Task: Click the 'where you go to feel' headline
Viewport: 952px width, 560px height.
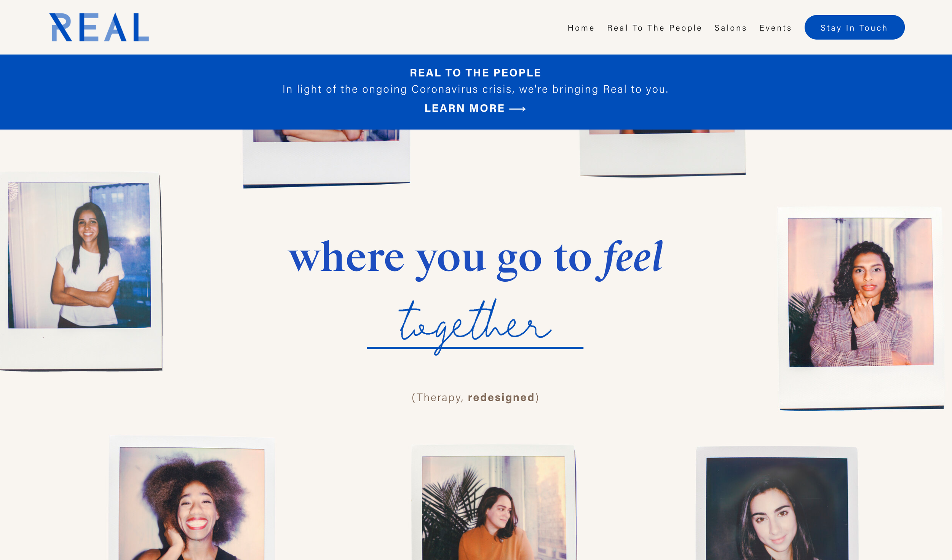Action: 476,259
